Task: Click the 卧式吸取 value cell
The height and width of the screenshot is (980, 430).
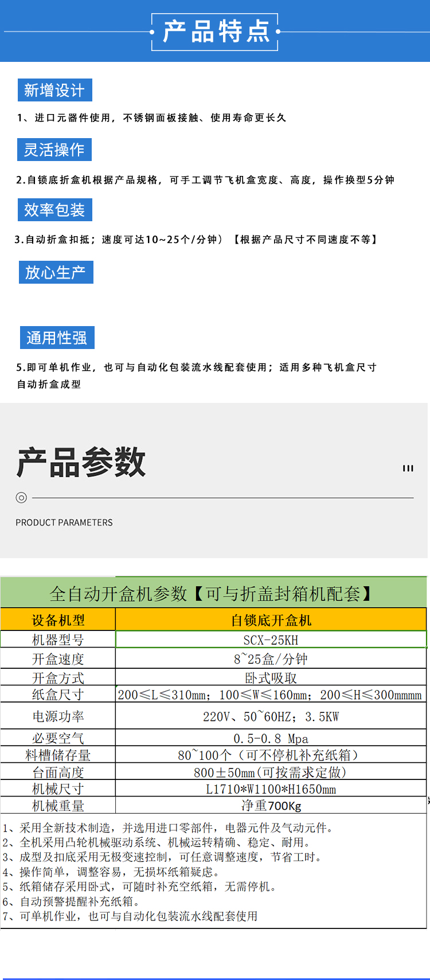Action: coord(271,678)
